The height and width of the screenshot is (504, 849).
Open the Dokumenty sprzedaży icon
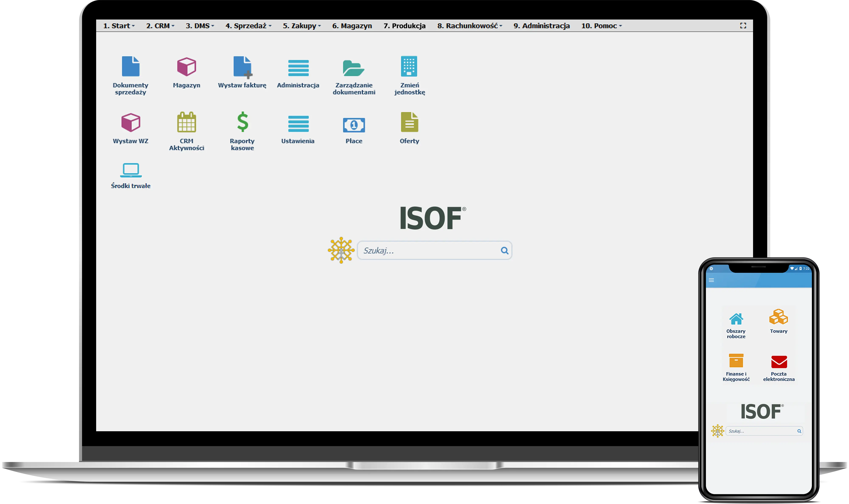coord(131,67)
